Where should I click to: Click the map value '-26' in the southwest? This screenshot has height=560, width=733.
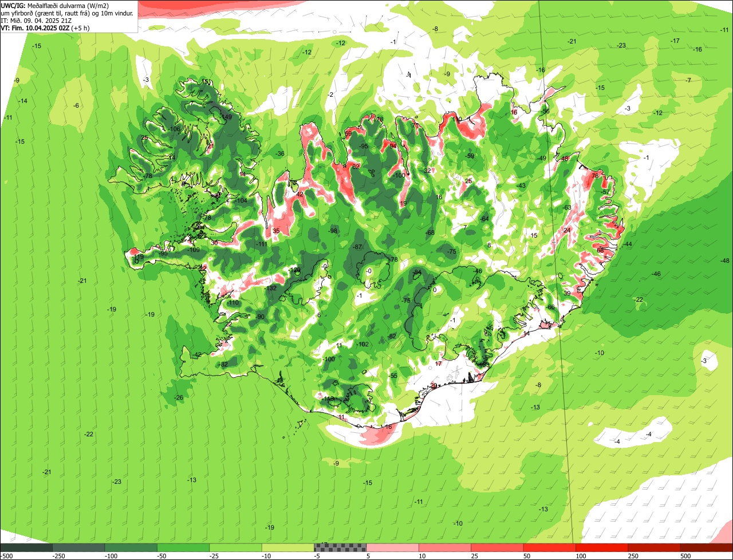178,398
